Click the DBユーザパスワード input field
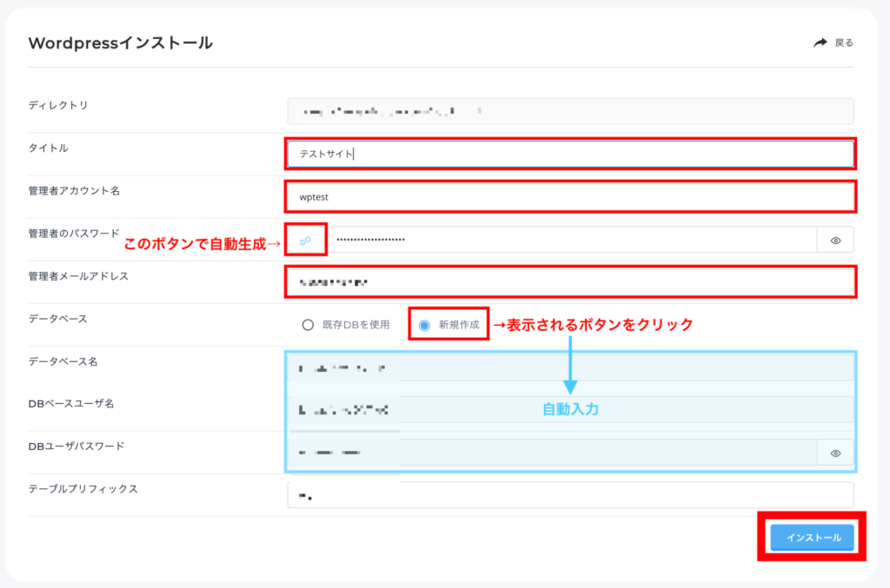890x588 pixels. click(x=552, y=453)
